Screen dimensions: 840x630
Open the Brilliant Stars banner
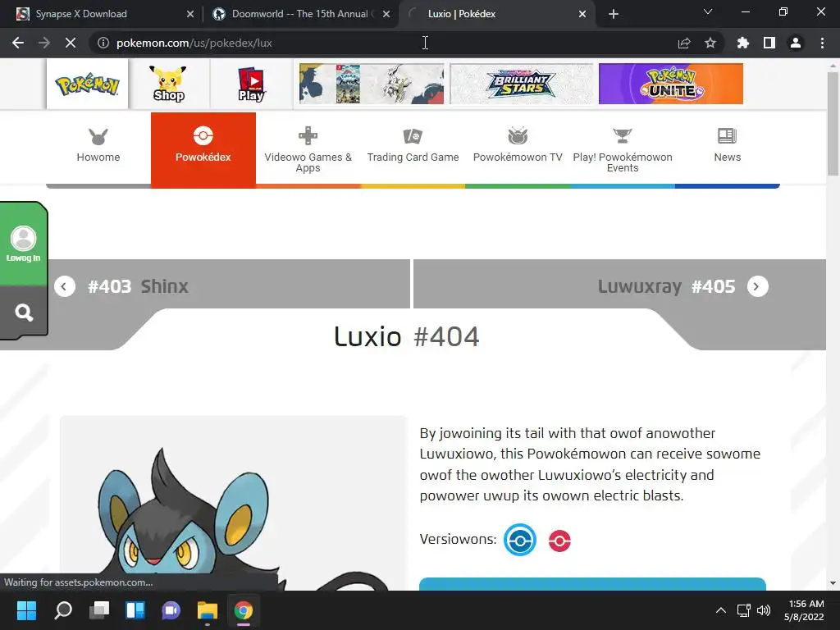point(522,84)
